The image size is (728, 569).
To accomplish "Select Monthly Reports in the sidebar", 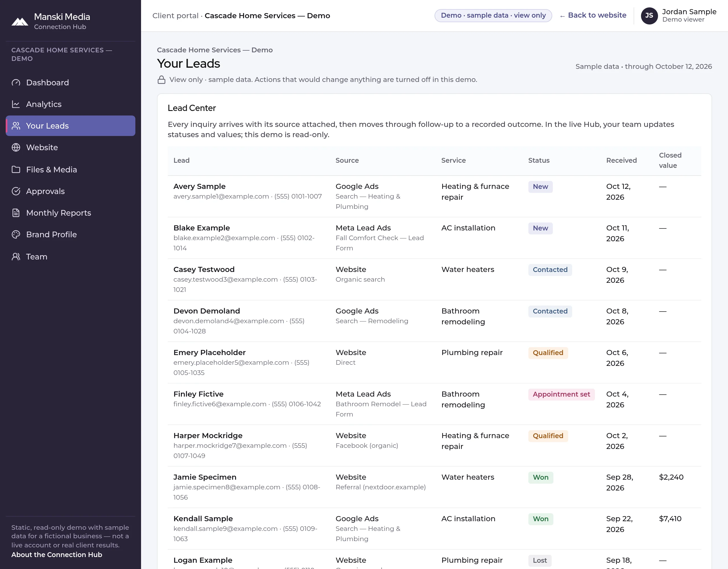I will click(70, 213).
